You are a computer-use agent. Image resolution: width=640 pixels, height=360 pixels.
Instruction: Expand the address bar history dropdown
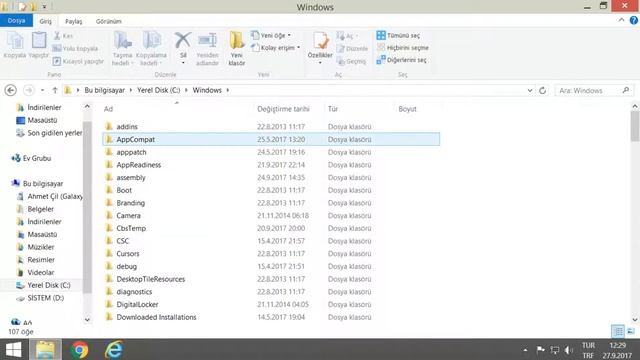point(530,90)
